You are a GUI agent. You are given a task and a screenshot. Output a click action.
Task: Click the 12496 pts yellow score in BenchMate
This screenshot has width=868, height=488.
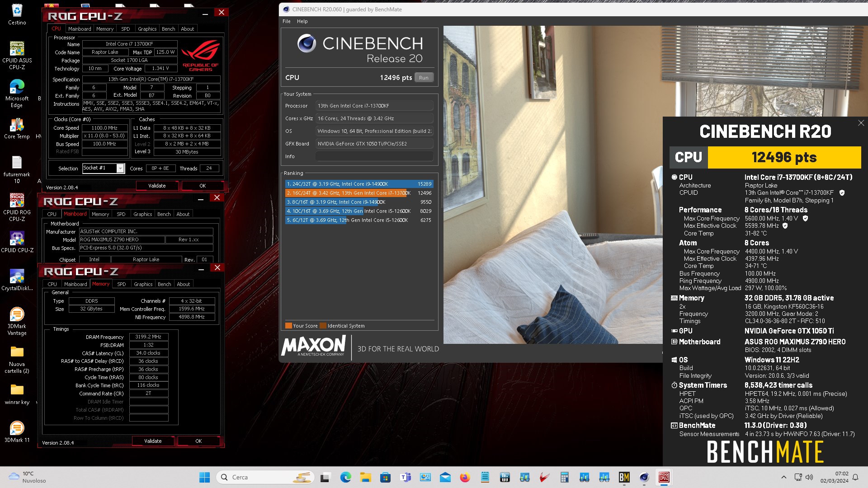[x=784, y=157]
